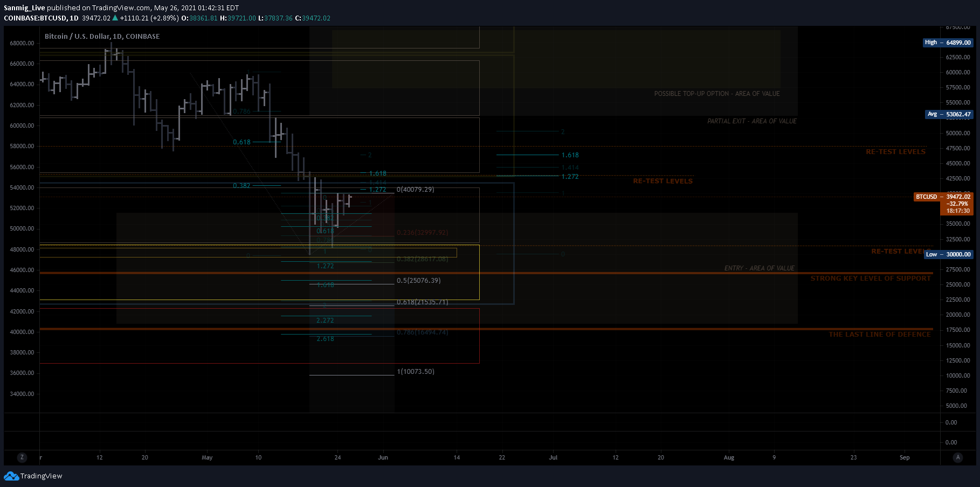980x487 pixels.
Task: Click 62500.00 on the right price scale
Action: coord(958,57)
